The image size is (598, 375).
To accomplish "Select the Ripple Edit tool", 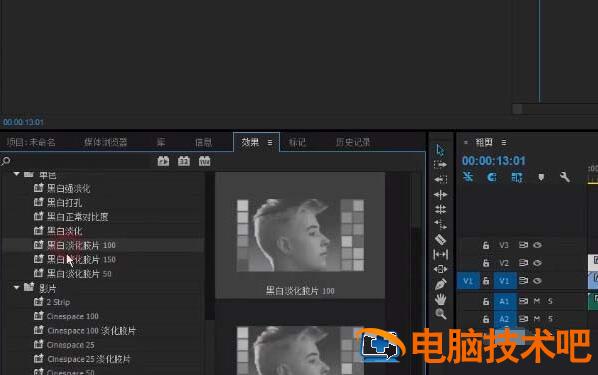I will [x=440, y=195].
